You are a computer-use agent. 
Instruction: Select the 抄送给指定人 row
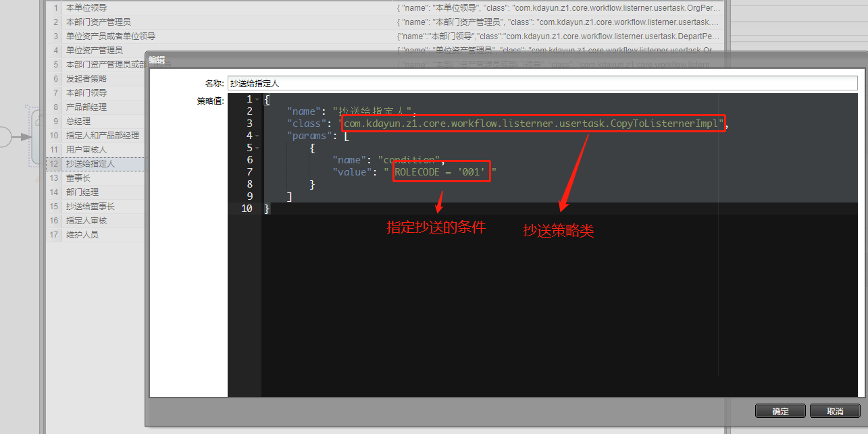pos(96,163)
